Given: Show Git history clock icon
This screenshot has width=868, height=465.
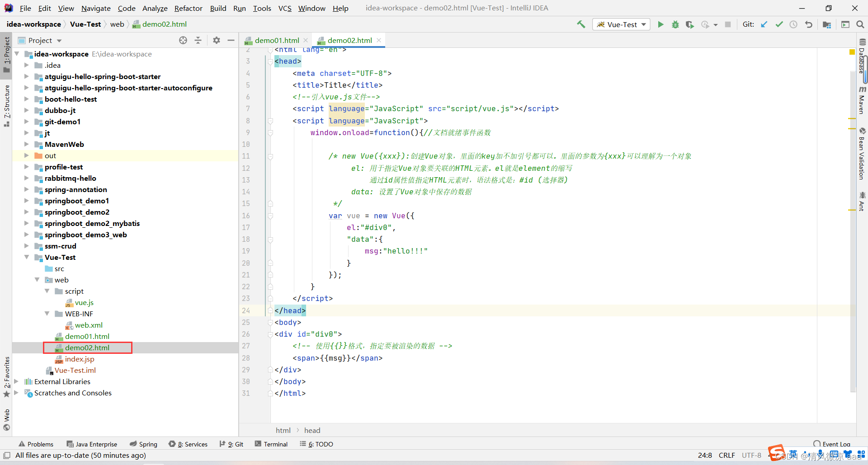Looking at the screenshot, I should [x=793, y=24].
